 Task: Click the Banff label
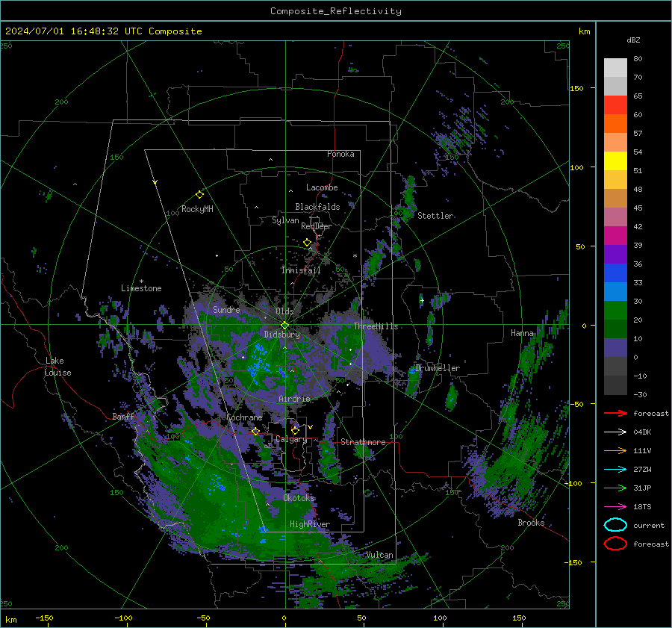tap(123, 417)
